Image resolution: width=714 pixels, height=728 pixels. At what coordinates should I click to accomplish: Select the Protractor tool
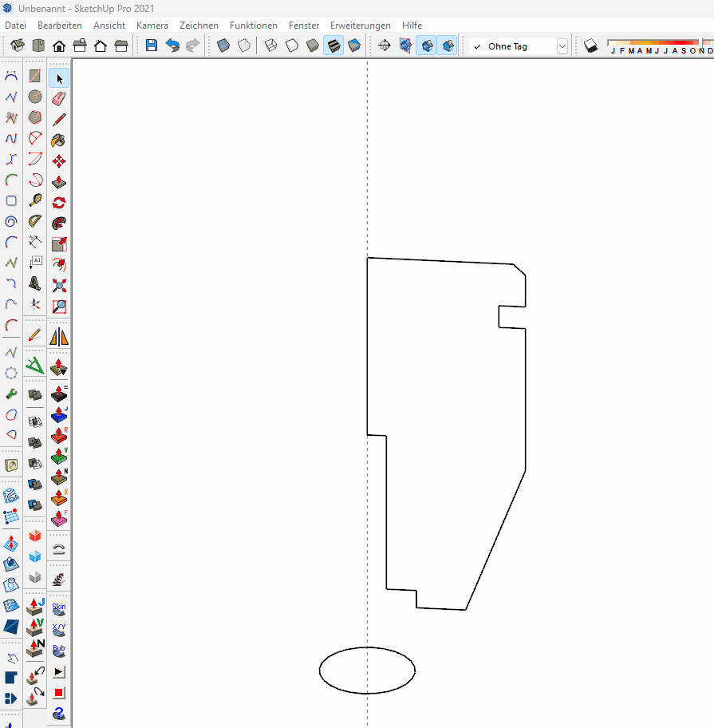coord(35,223)
